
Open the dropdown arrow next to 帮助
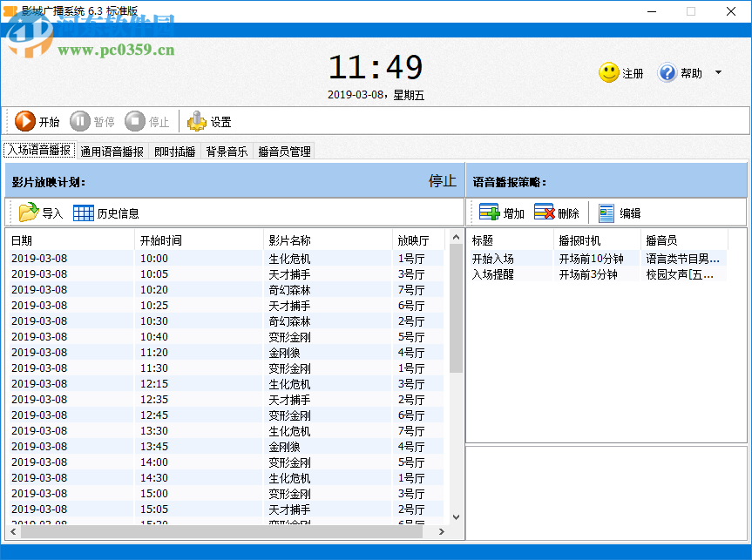[718, 72]
